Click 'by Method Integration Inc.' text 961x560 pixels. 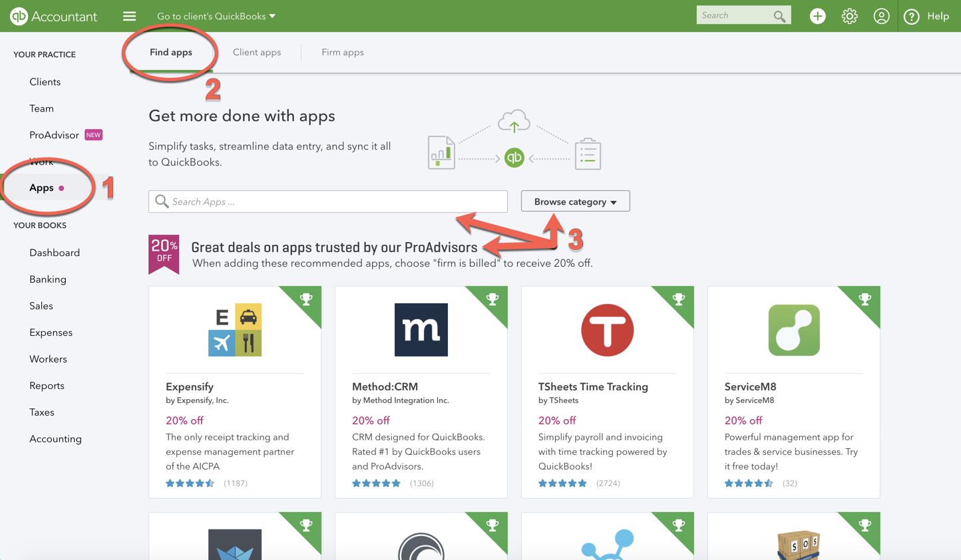pyautogui.click(x=401, y=400)
